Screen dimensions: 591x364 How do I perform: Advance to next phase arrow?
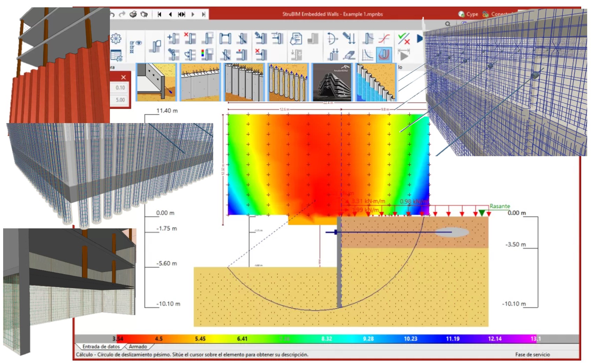193,14
